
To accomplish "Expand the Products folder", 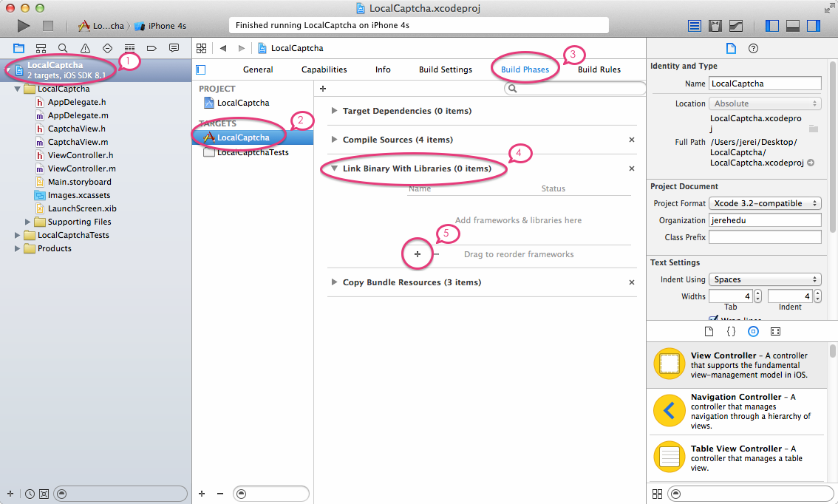I will click(18, 248).
